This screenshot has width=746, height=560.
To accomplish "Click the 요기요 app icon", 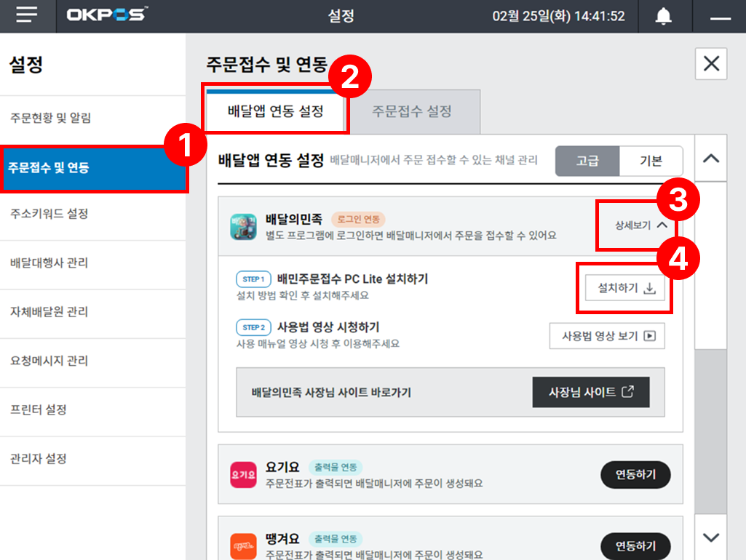I will pyautogui.click(x=244, y=474).
